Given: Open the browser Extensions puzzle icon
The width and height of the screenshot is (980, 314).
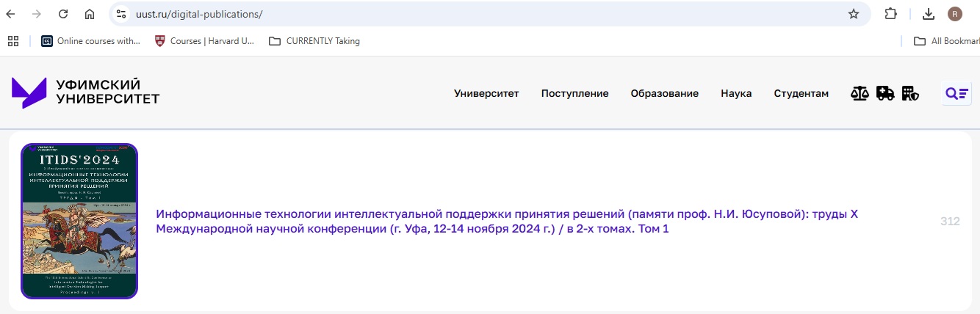Looking at the screenshot, I should (890, 14).
